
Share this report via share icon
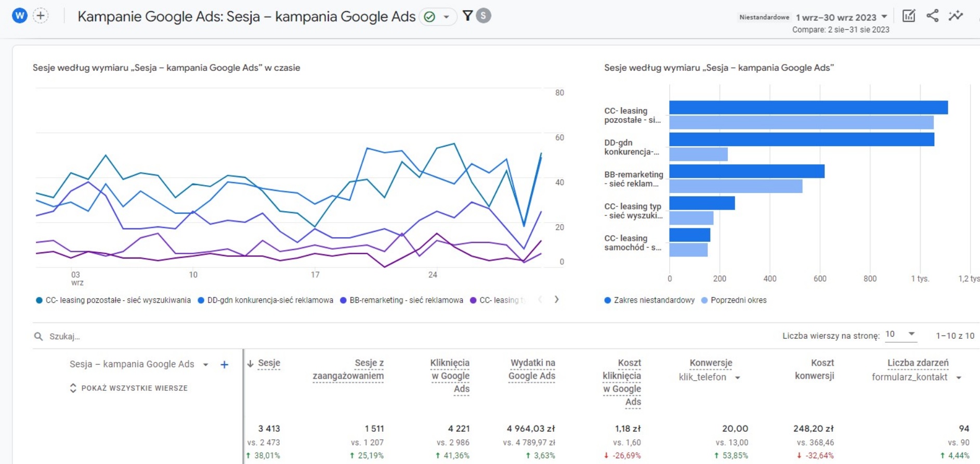coord(932,16)
